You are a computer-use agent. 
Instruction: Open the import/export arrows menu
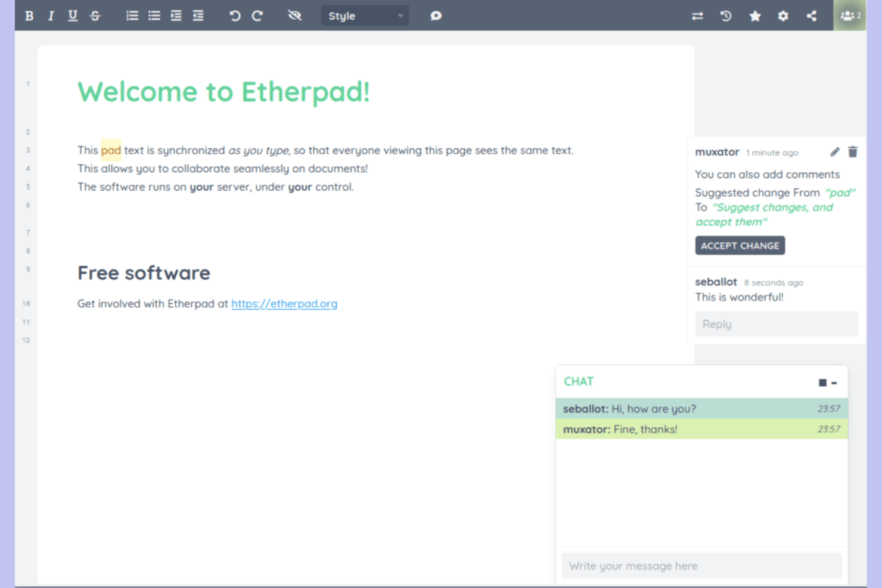pyautogui.click(x=697, y=16)
